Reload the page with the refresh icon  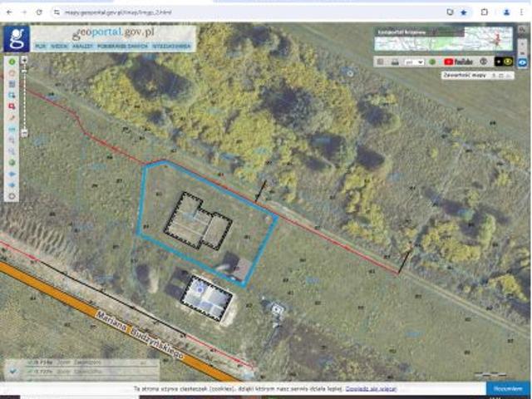click(x=39, y=12)
